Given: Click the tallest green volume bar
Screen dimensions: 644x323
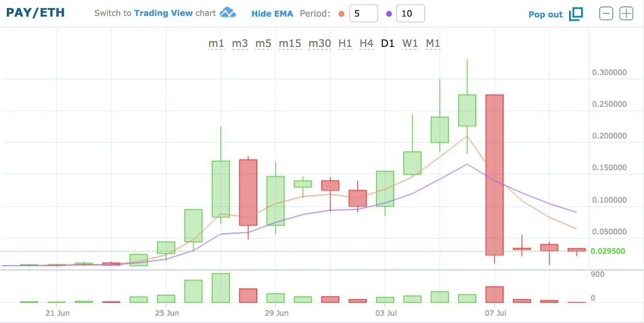Looking at the screenshot, I should point(221,288).
